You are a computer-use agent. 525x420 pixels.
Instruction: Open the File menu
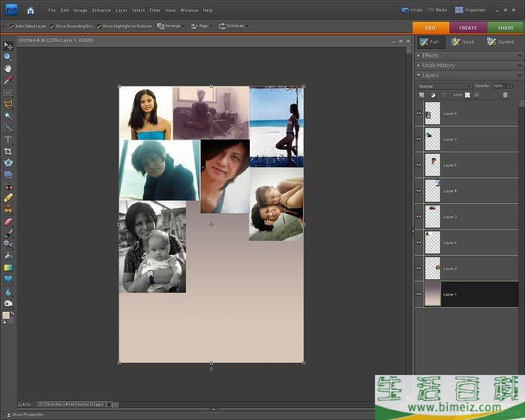(52, 10)
